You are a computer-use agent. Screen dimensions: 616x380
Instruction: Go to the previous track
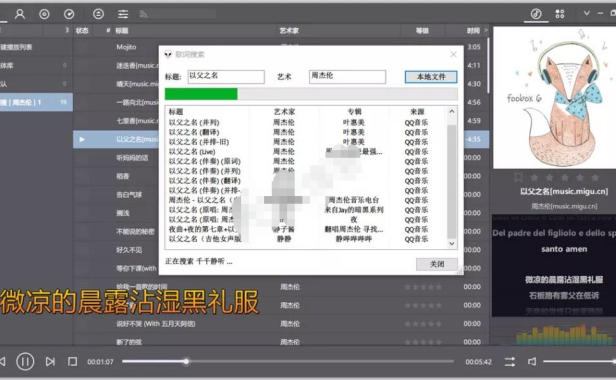3,362
